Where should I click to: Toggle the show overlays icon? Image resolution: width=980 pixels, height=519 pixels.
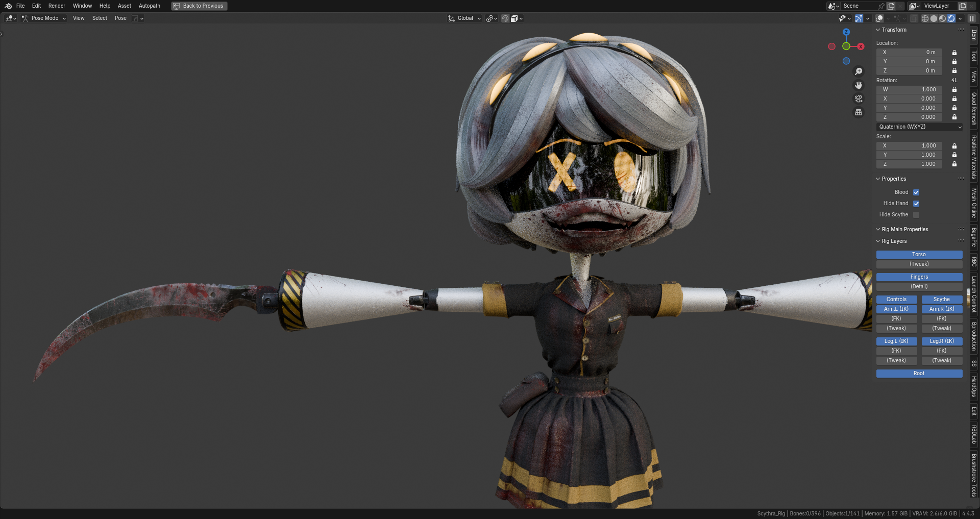[879, 18]
